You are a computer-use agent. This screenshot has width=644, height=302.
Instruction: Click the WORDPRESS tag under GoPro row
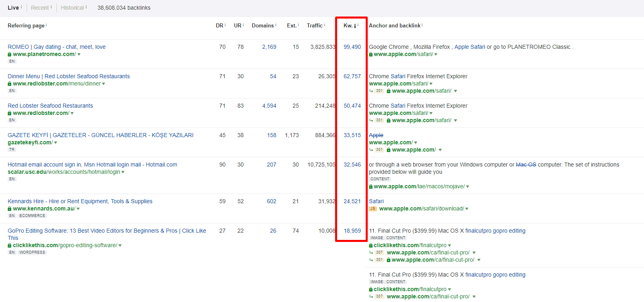click(33, 252)
